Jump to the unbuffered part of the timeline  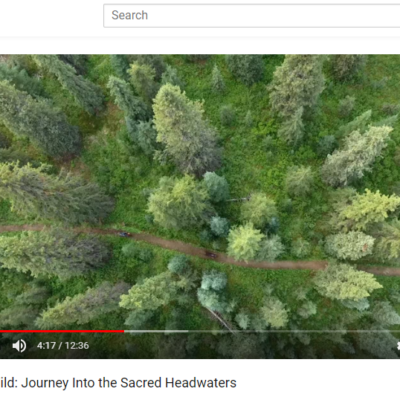[293, 331]
